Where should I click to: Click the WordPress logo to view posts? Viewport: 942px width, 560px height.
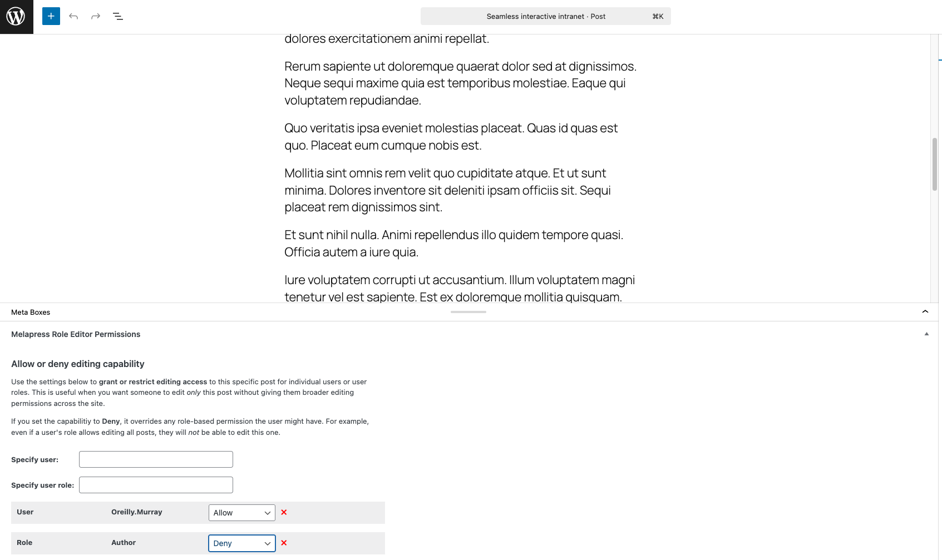(x=16, y=17)
